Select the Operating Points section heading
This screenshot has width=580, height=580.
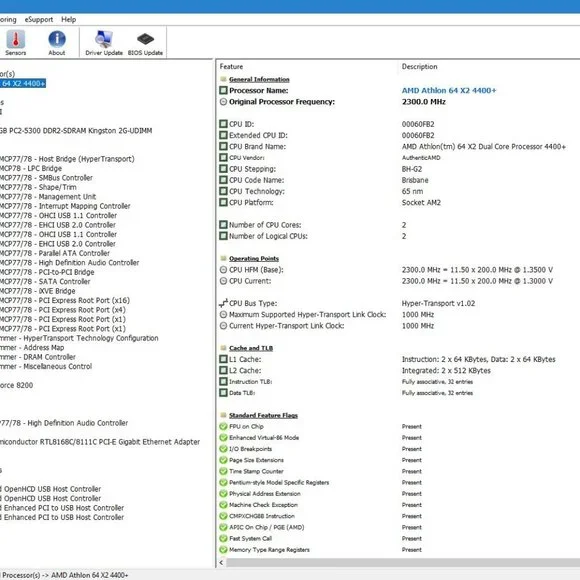pyautogui.click(x=254, y=259)
